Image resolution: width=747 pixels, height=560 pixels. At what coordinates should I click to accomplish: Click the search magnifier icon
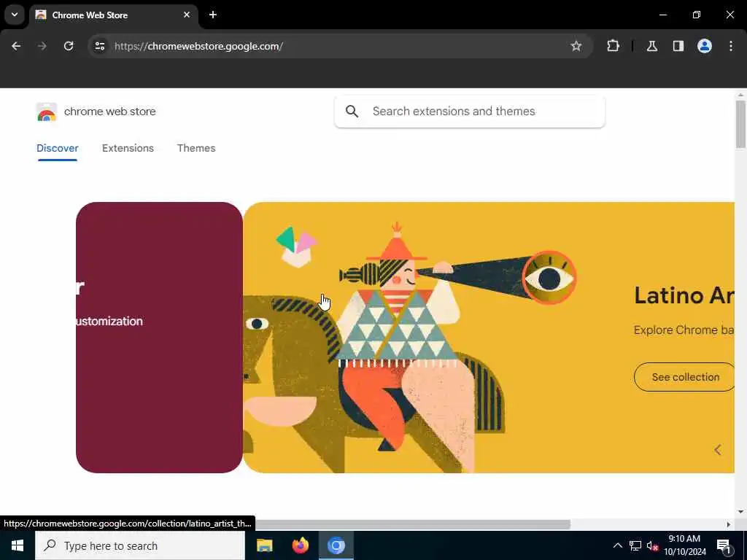[352, 112]
